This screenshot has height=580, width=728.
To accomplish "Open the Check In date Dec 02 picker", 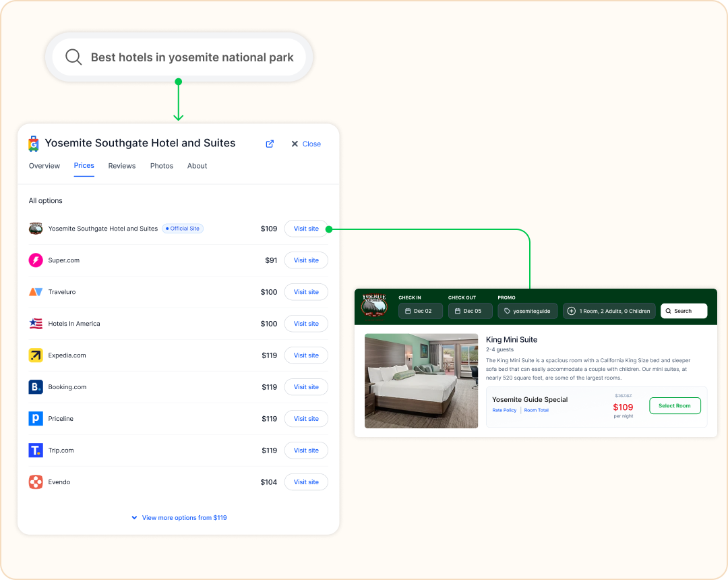I will (x=420, y=311).
